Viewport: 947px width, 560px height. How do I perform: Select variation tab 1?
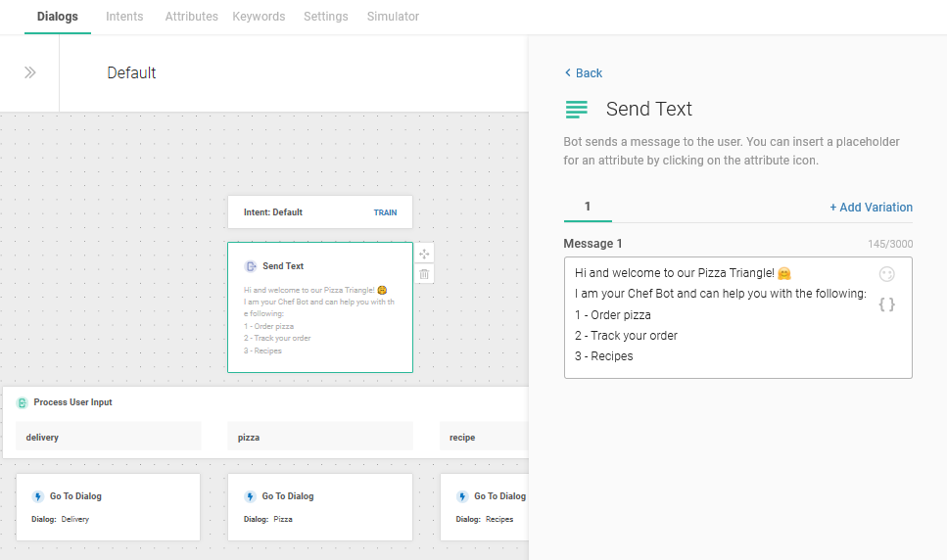pyautogui.click(x=588, y=207)
